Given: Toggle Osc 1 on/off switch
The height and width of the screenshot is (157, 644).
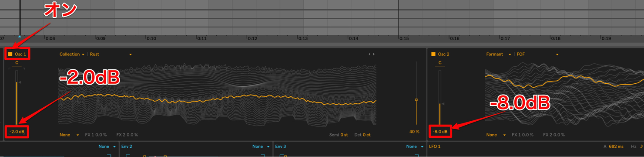Looking at the screenshot, I should pos(10,54).
